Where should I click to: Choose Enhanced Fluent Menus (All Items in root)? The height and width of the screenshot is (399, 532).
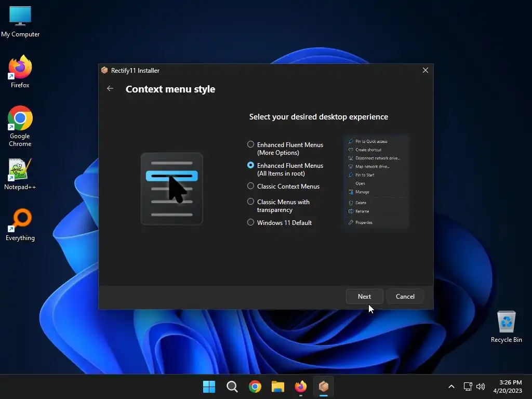pos(285,169)
